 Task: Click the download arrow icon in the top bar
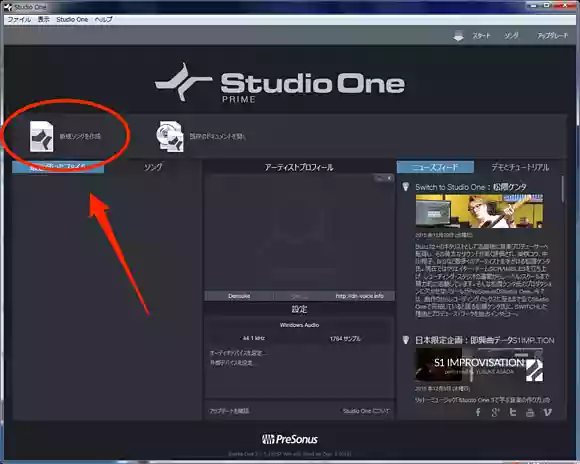(458, 36)
